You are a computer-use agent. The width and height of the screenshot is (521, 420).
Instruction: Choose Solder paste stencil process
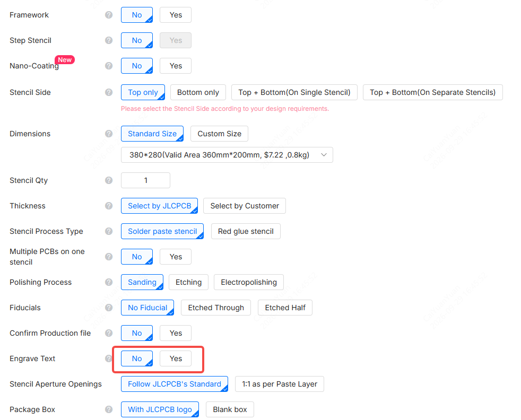point(162,231)
